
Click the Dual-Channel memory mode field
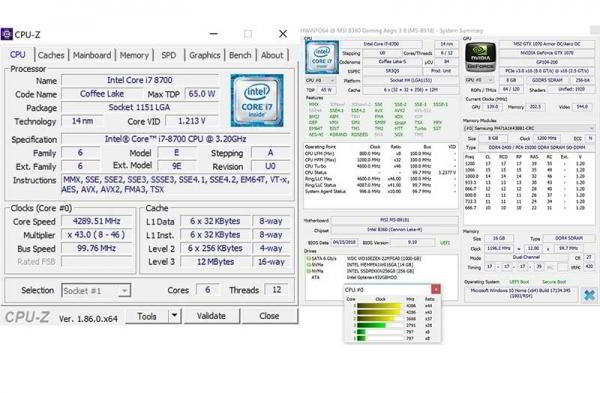[x=527, y=258]
